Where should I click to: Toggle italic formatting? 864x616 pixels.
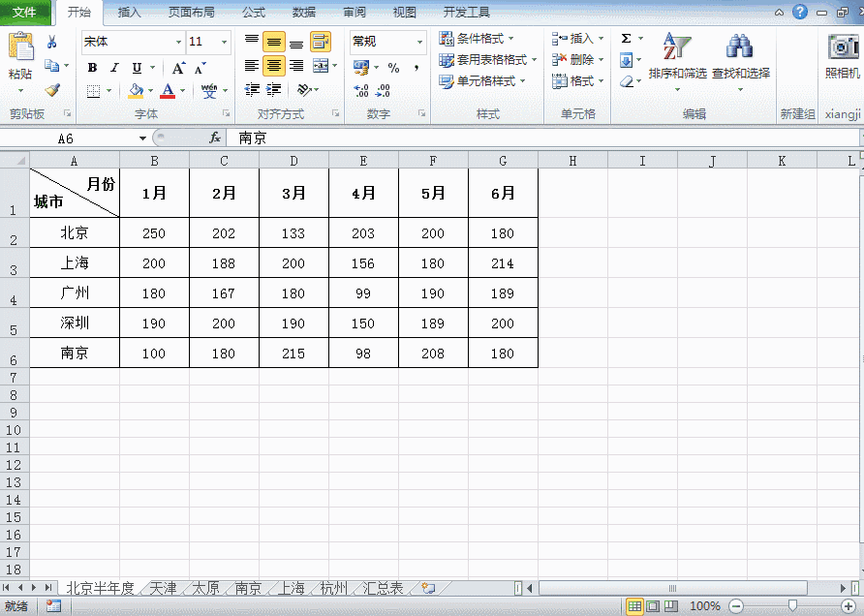tap(114, 68)
